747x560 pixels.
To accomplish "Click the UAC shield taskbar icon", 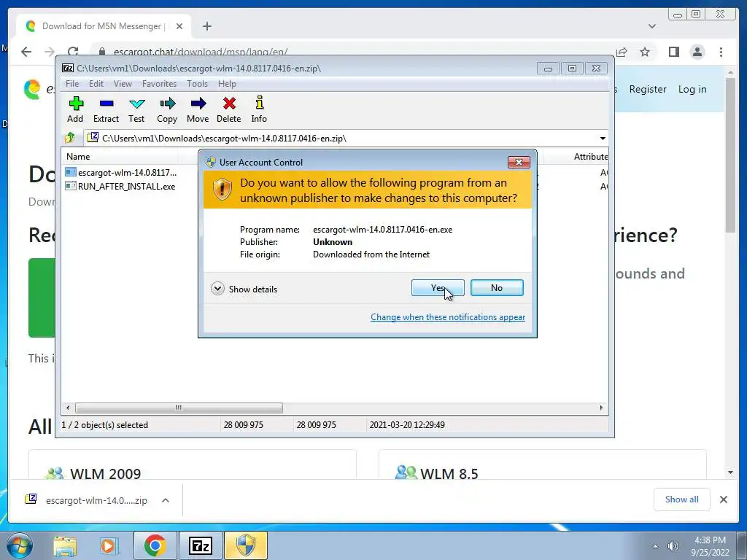I will pos(246,545).
